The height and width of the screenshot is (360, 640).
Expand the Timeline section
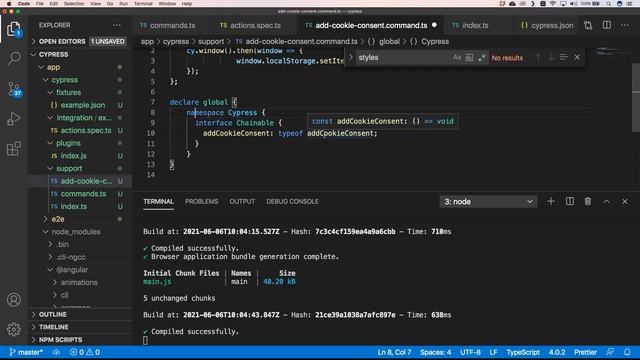(80, 327)
